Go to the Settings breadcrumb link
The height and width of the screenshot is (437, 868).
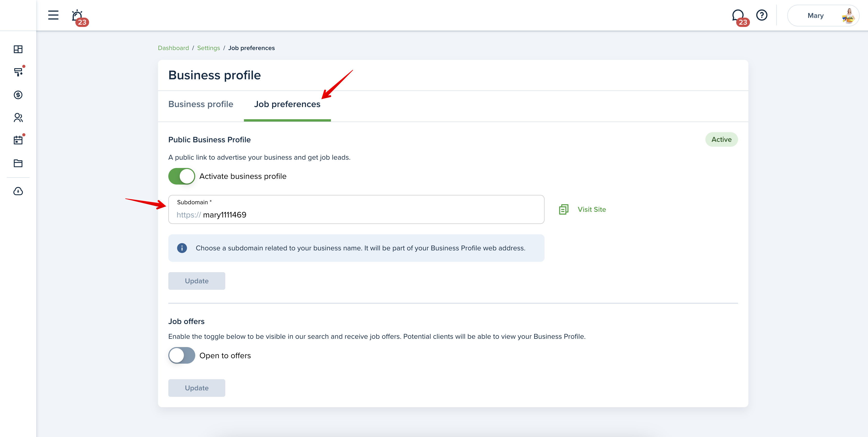(x=208, y=48)
